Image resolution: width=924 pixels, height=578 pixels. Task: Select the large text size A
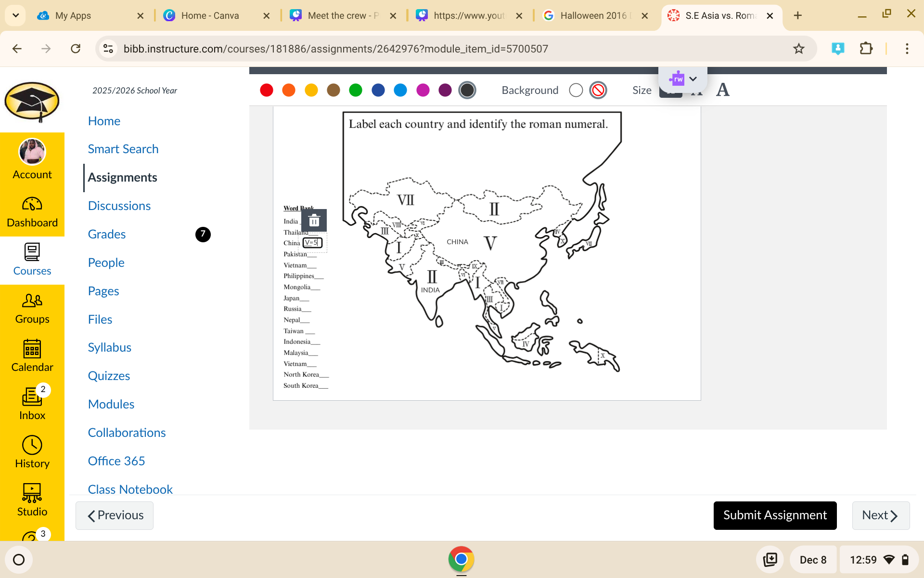pos(722,90)
